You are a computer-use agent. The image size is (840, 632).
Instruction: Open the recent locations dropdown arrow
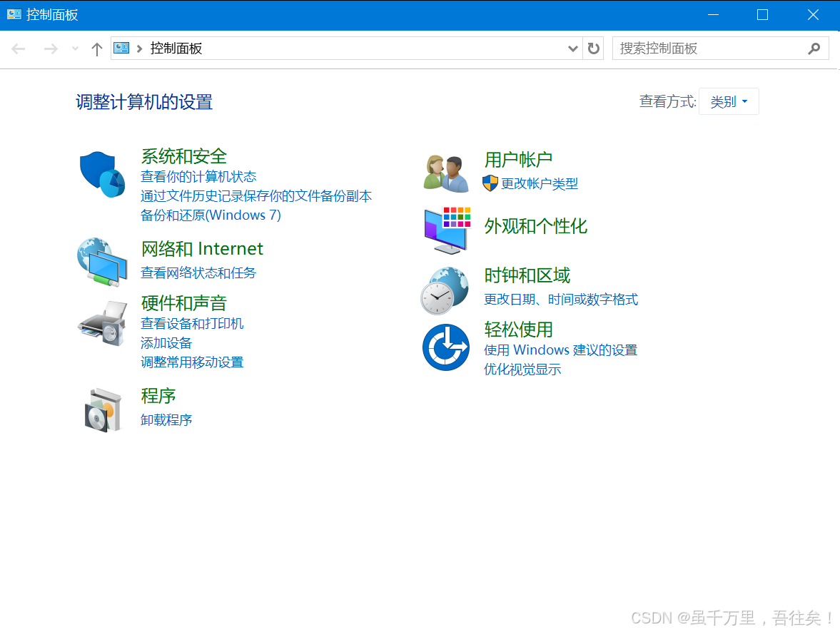(75, 49)
